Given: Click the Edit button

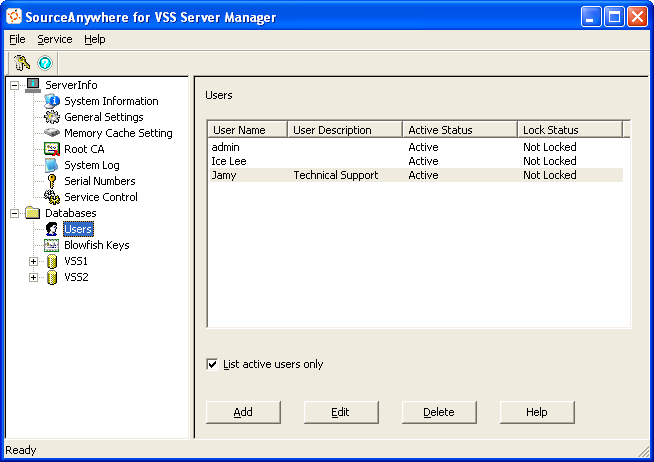Looking at the screenshot, I should [x=341, y=412].
